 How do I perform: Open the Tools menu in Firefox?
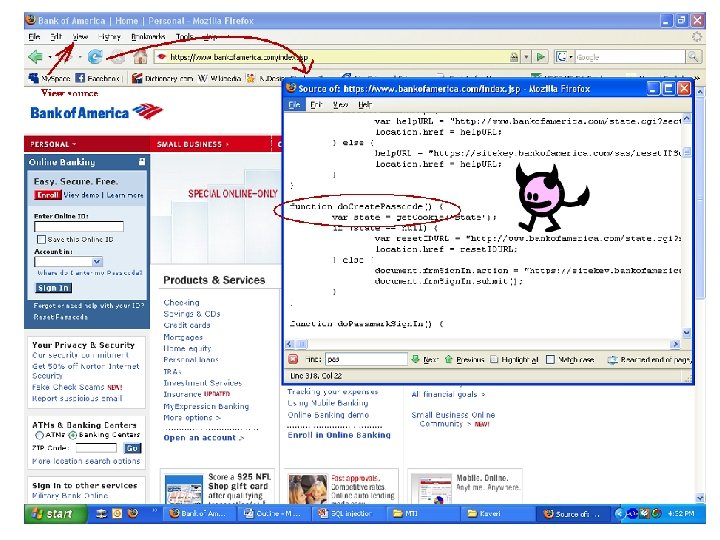point(185,36)
